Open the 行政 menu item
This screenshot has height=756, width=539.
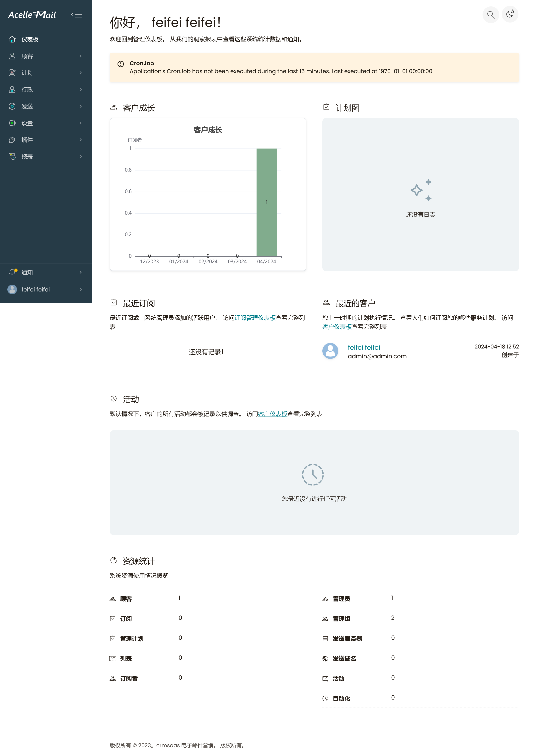(x=46, y=90)
